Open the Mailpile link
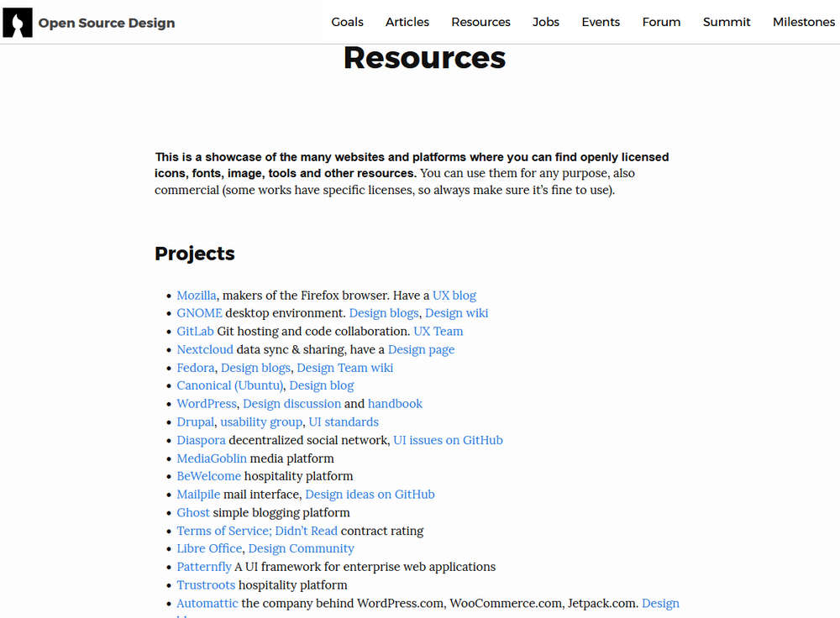Viewport: 840px width, 618px height. (x=198, y=494)
